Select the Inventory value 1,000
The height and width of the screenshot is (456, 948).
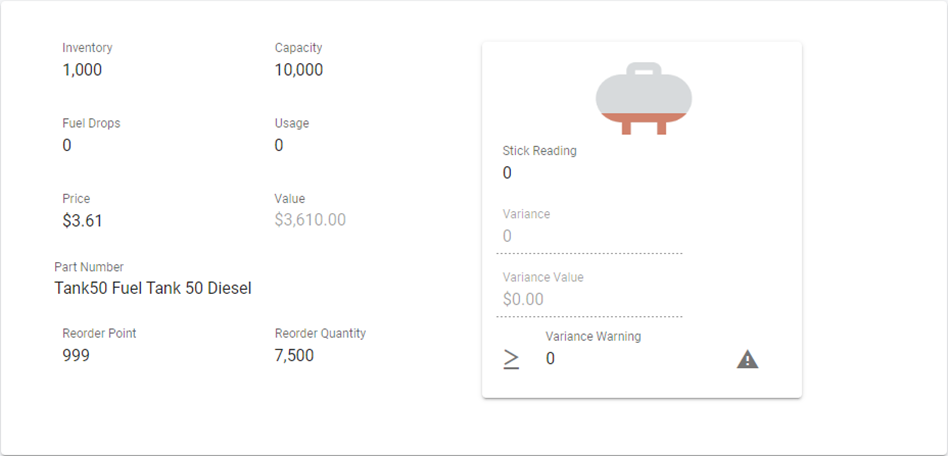click(82, 70)
